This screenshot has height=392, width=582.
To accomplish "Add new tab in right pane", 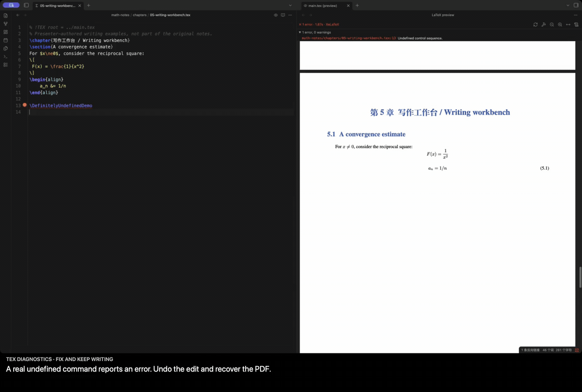I will (x=357, y=5).
